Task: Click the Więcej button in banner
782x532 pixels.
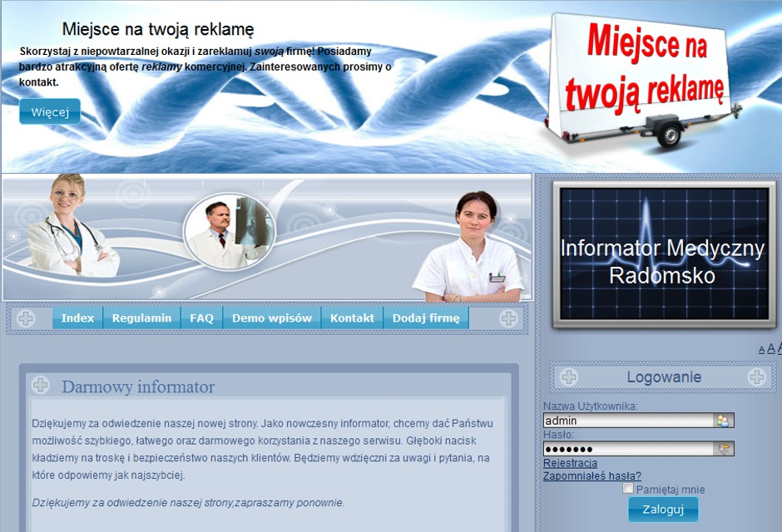Action: [x=50, y=112]
